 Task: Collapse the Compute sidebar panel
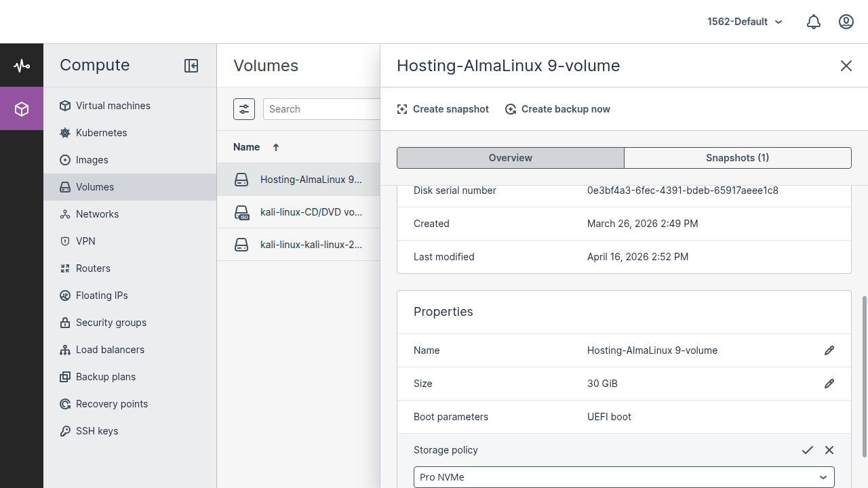coord(191,66)
